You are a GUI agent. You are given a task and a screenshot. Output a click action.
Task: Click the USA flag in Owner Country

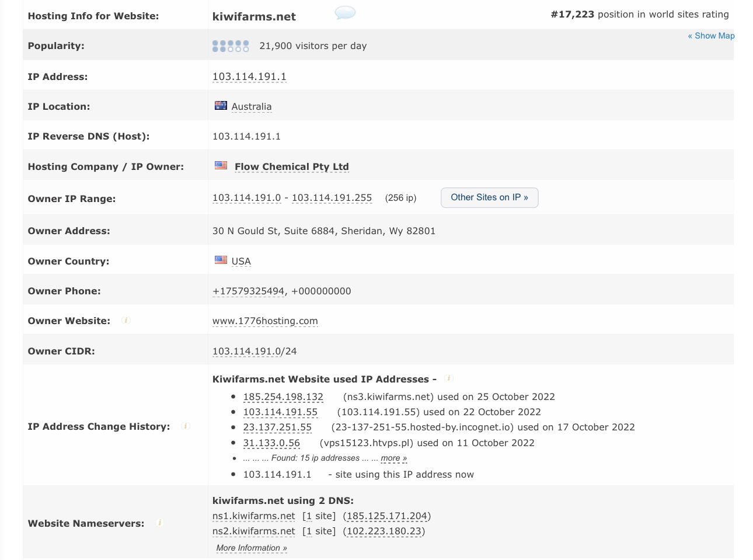[221, 260]
